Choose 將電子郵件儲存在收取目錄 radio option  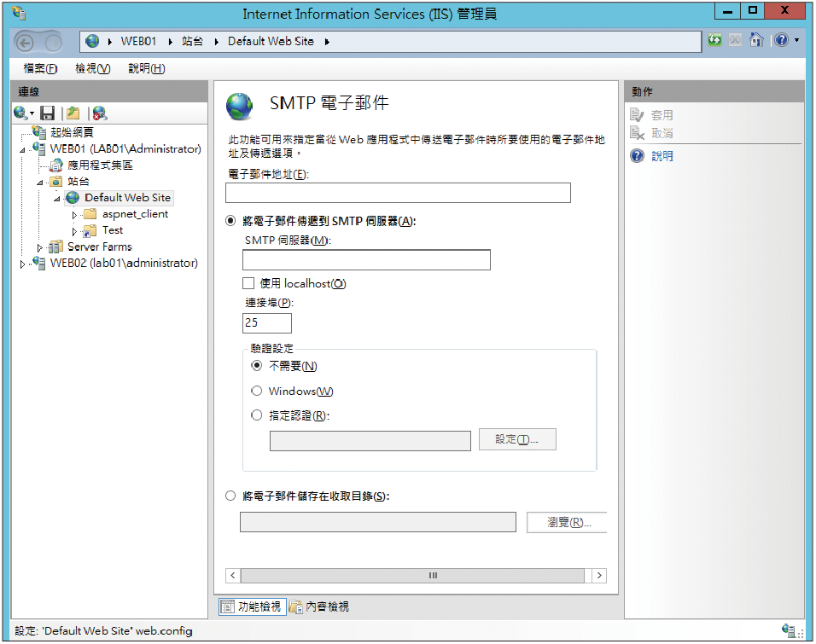point(230,496)
